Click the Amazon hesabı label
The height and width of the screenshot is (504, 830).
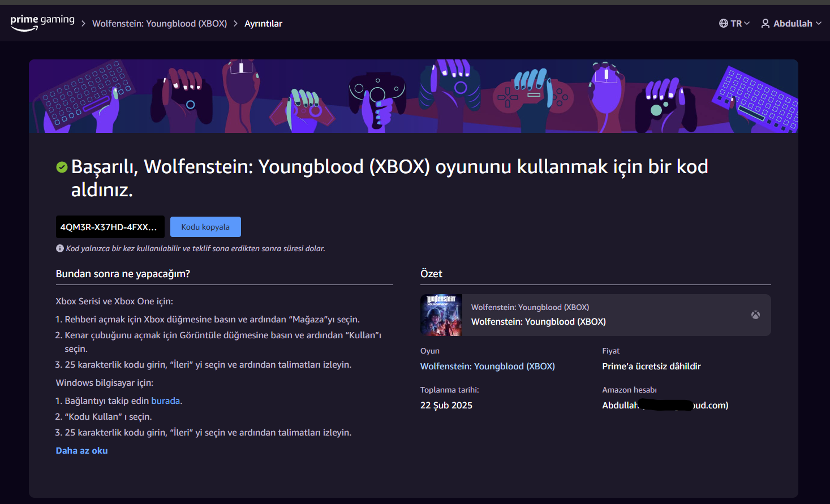point(629,390)
